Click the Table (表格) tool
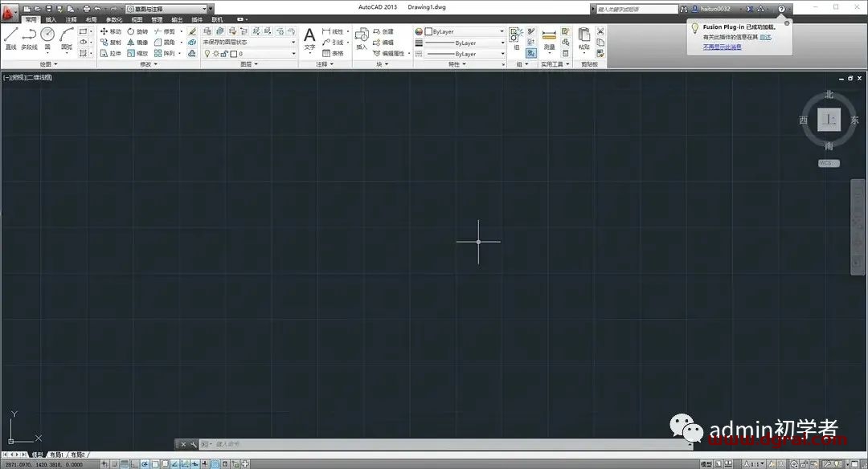The image size is (868, 469). (334, 54)
